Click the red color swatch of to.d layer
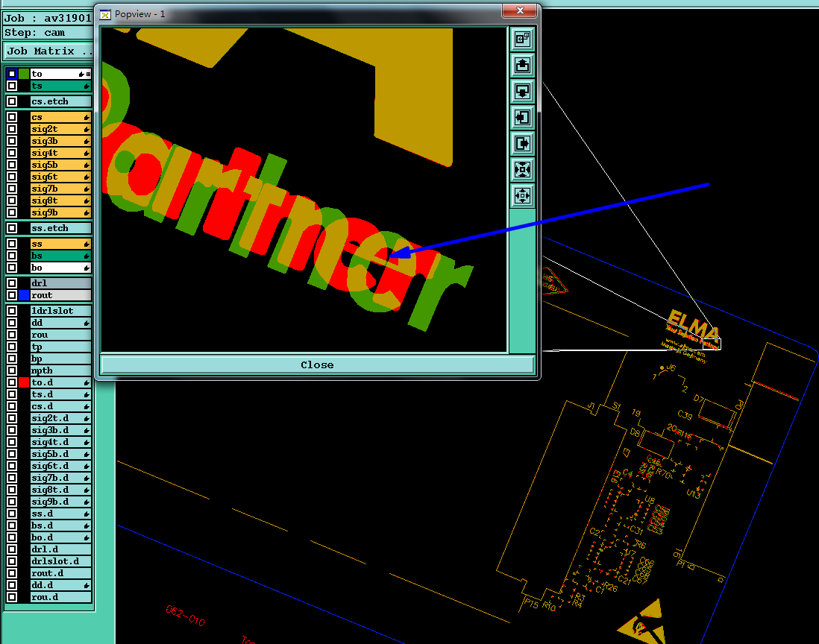Image resolution: width=819 pixels, height=644 pixels. coord(24,382)
